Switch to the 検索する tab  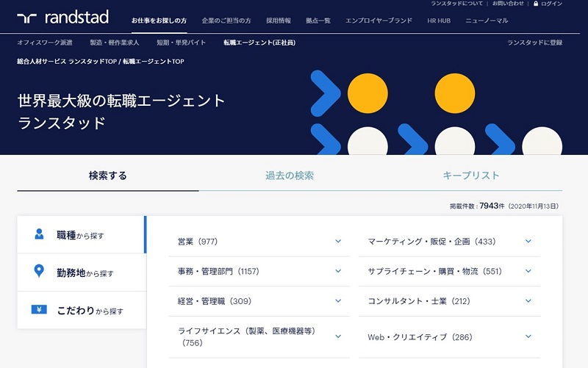click(108, 176)
